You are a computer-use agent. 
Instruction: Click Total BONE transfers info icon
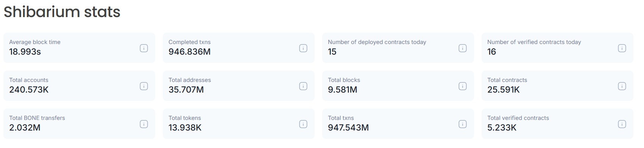click(x=144, y=124)
